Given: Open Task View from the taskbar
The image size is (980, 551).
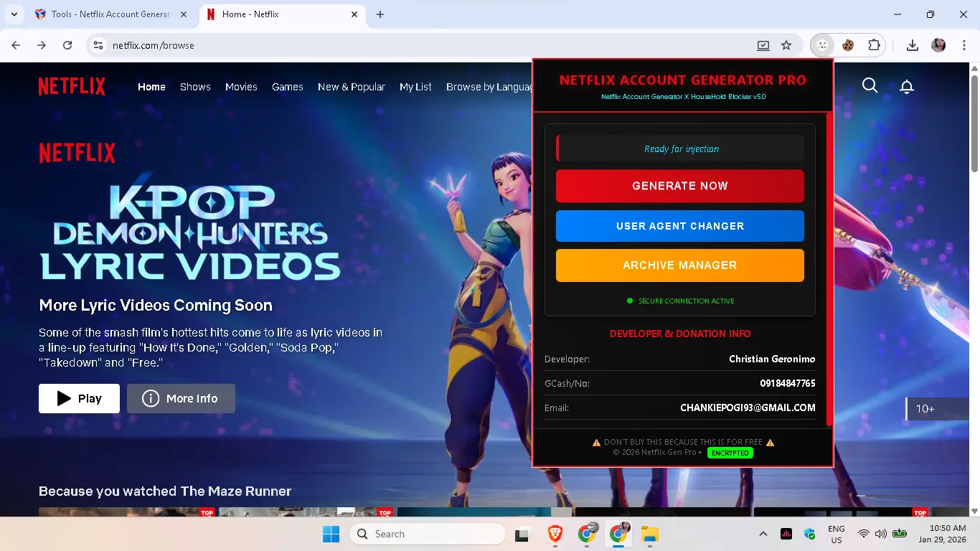Looking at the screenshot, I should [x=522, y=534].
